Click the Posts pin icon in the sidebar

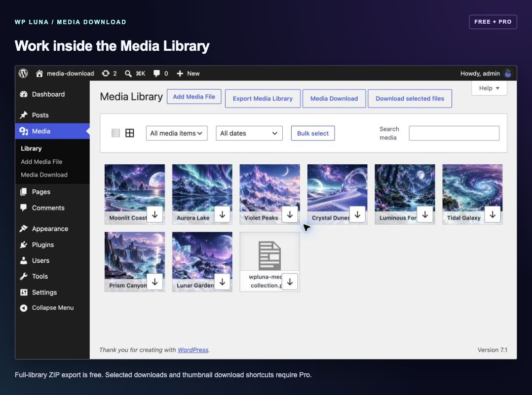point(23,115)
